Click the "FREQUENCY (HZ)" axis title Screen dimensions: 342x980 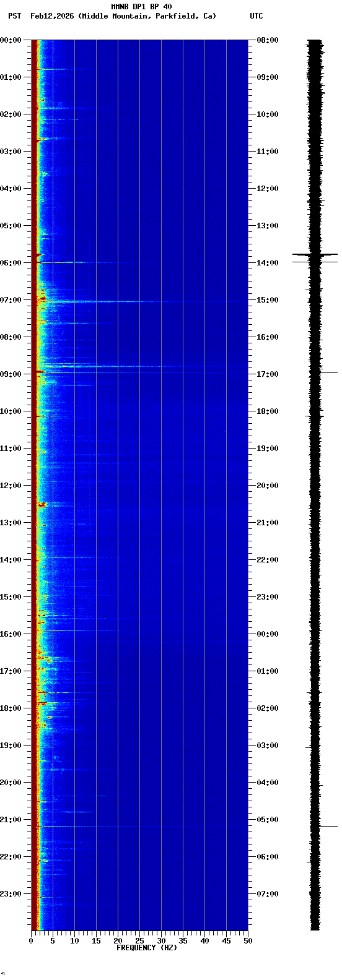[147, 948]
